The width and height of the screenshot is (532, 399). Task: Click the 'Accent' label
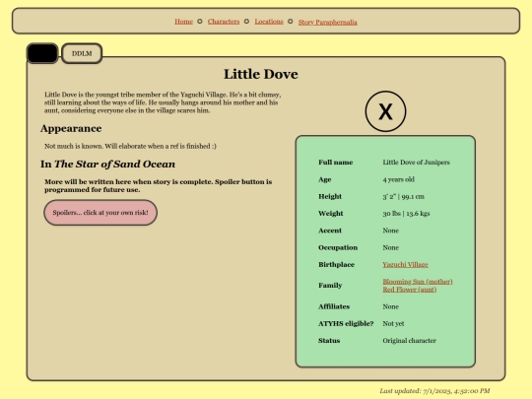point(330,231)
